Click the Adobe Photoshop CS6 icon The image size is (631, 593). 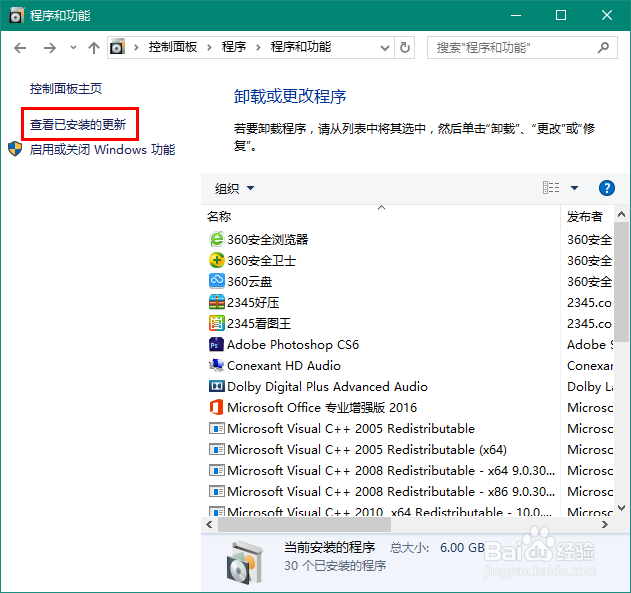[217, 344]
